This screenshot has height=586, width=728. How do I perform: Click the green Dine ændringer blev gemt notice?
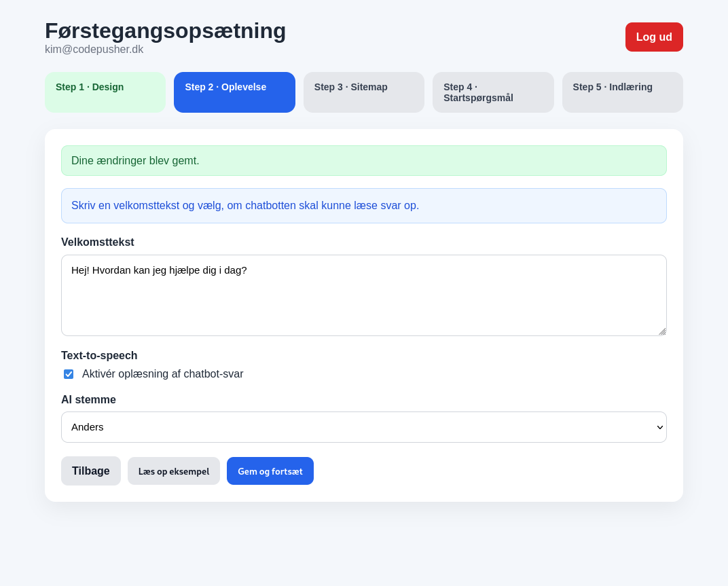363,161
